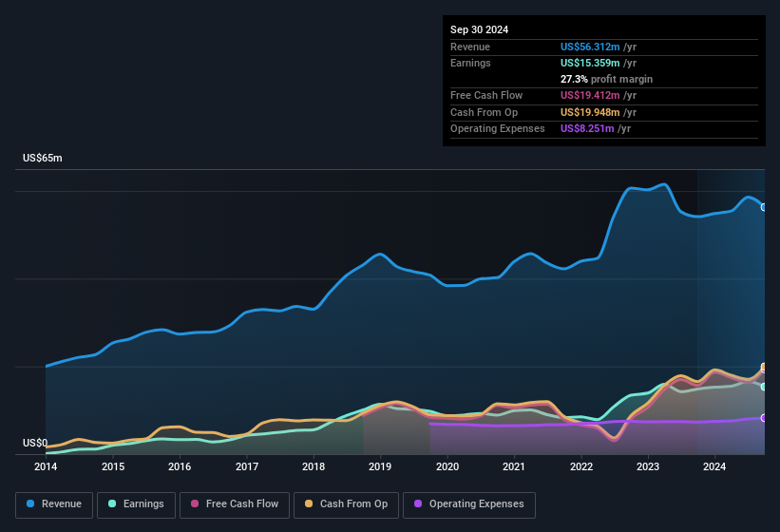Click the pink Free Cash Flow legend dot
Viewport: 780px width, 532px height.
click(195, 503)
